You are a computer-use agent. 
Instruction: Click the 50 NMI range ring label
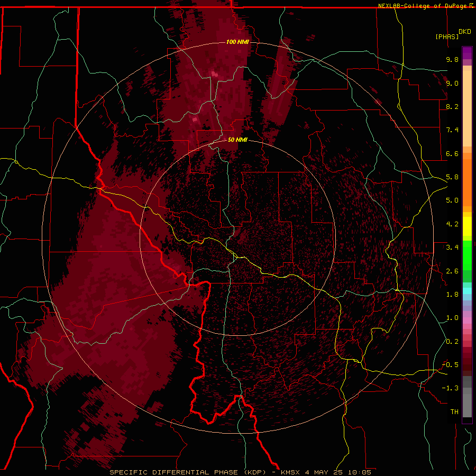[237, 140]
